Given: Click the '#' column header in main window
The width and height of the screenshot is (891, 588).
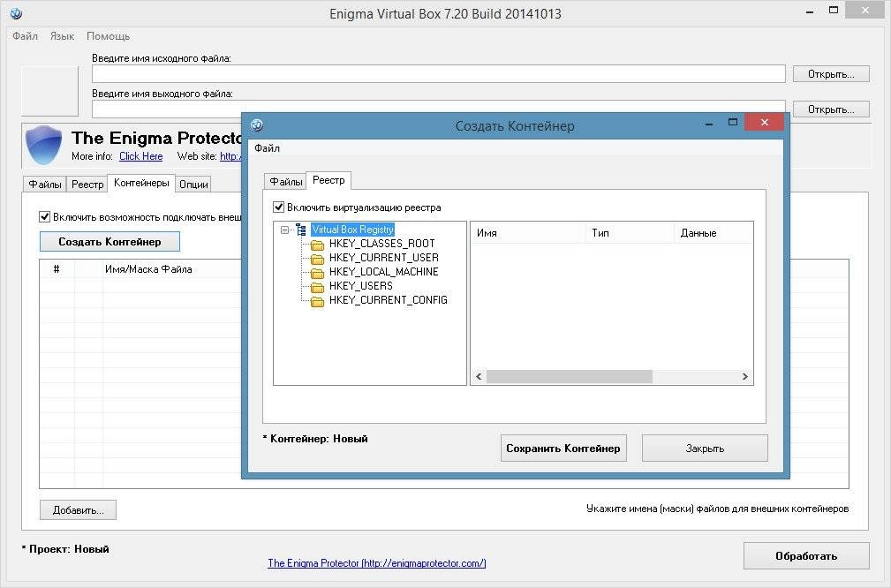Looking at the screenshot, I should click(x=57, y=269).
